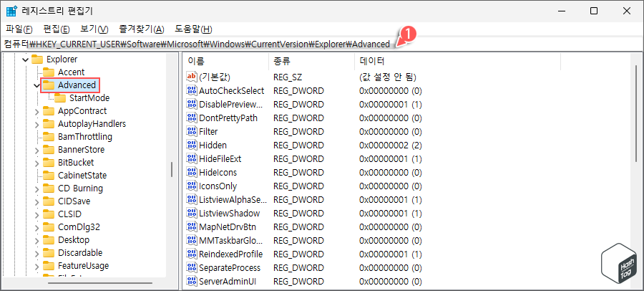
Task: Select the BitBucket key label
Action: [76, 163]
